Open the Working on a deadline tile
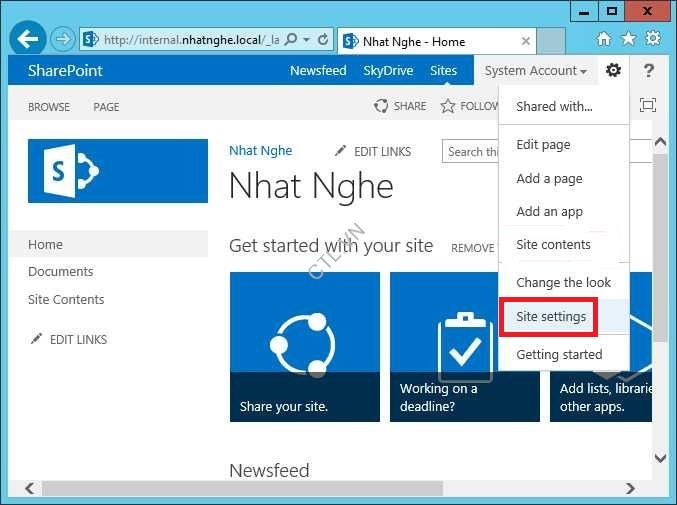Image resolution: width=677 pixels, height=505 pixels. (x=445, y=347)
